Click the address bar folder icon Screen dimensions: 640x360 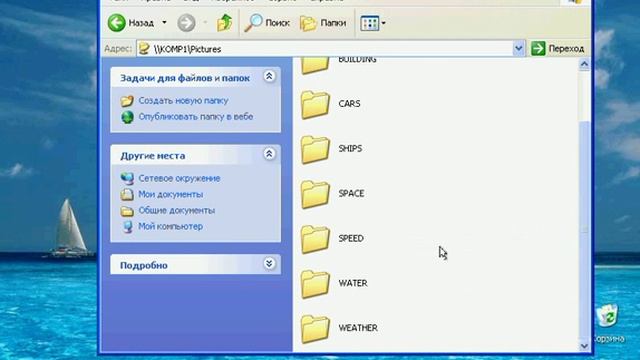[144, 49]
